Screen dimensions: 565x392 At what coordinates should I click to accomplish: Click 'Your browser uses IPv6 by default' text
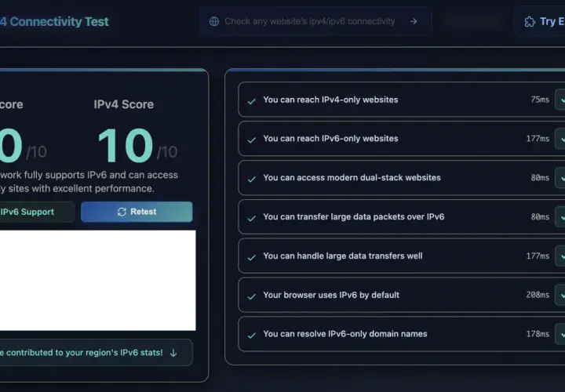pos(331,295)
